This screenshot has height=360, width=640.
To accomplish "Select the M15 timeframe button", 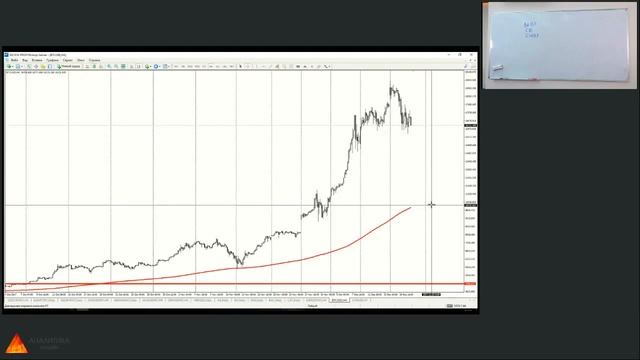I will 190,66.
